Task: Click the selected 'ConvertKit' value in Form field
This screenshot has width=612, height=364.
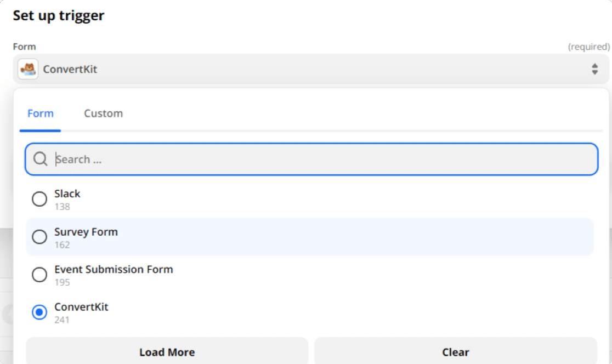Action: tap(70, 69)
